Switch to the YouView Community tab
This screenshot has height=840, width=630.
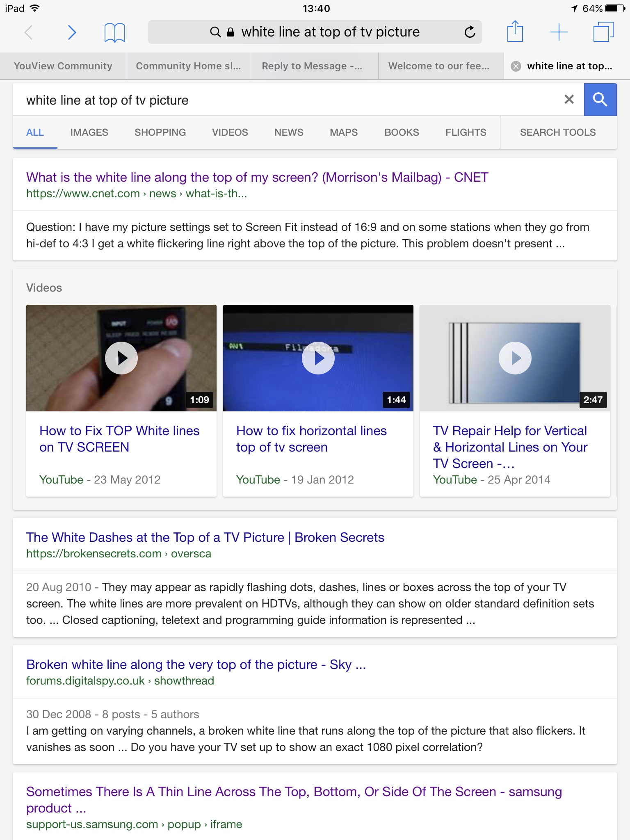pos(63,66)
